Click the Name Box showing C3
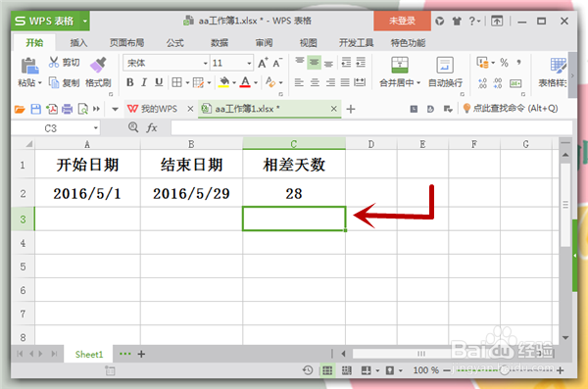The image size is (588, 389). pos(55,128)
